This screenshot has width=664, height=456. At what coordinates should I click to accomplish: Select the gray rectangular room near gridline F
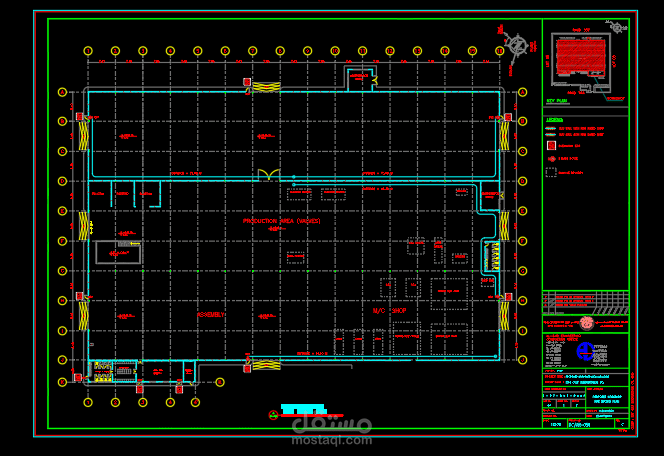point(118,252)
